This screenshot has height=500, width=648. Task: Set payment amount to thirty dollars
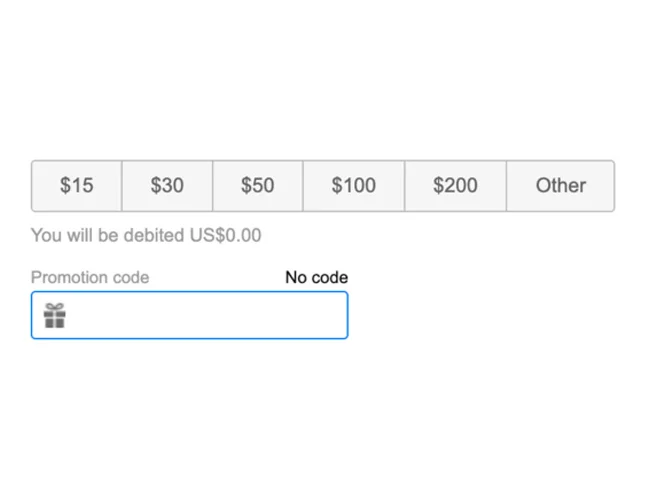click(x=167, y=186)
